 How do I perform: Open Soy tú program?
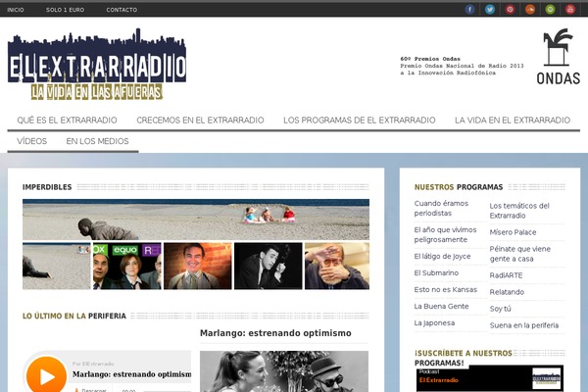coord(500,309)
